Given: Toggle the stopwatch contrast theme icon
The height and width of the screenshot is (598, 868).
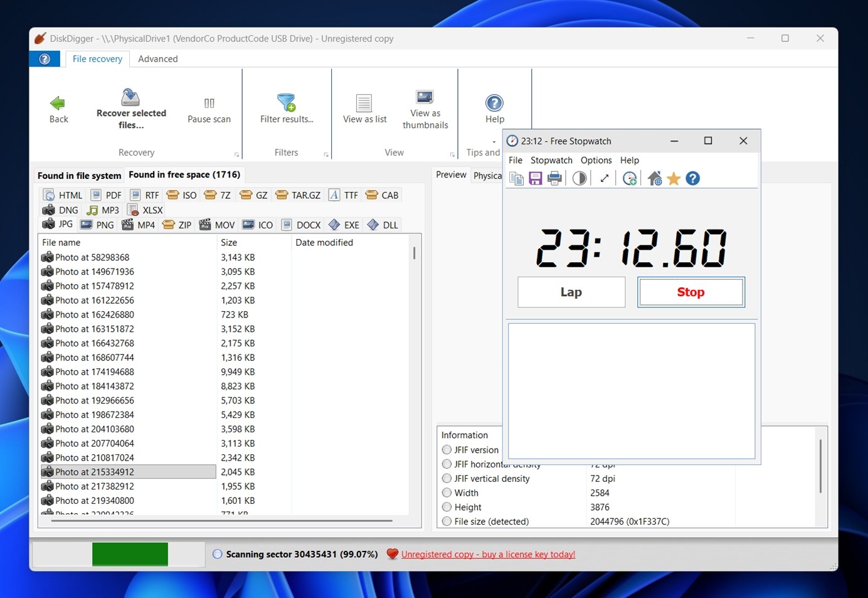Looking at the screenshot, I should 580,179.
